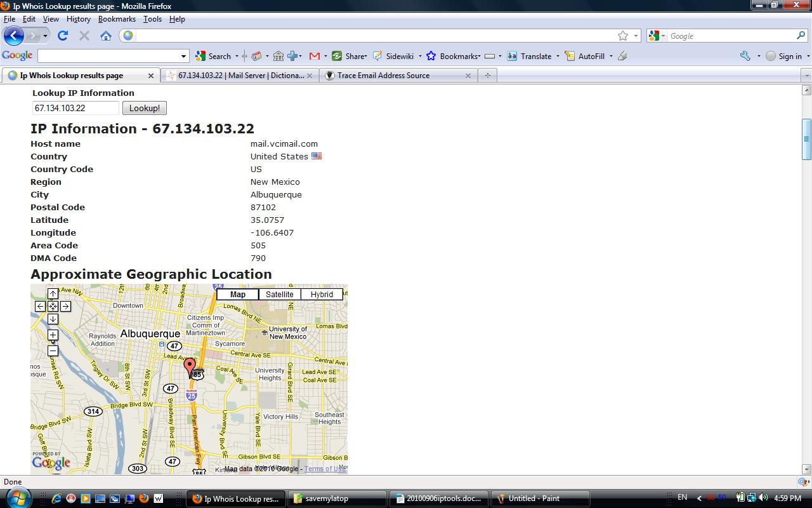Click the Google Toolbar Share button
The height and width of the screenshot is (508, 812).
click(x=350, y=56)
